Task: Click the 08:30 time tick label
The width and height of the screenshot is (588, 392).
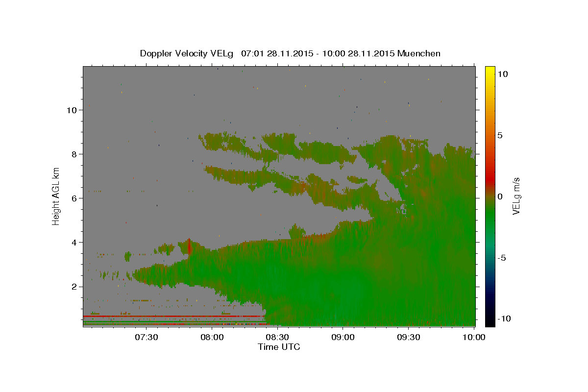Action: (x=277, y=338)
